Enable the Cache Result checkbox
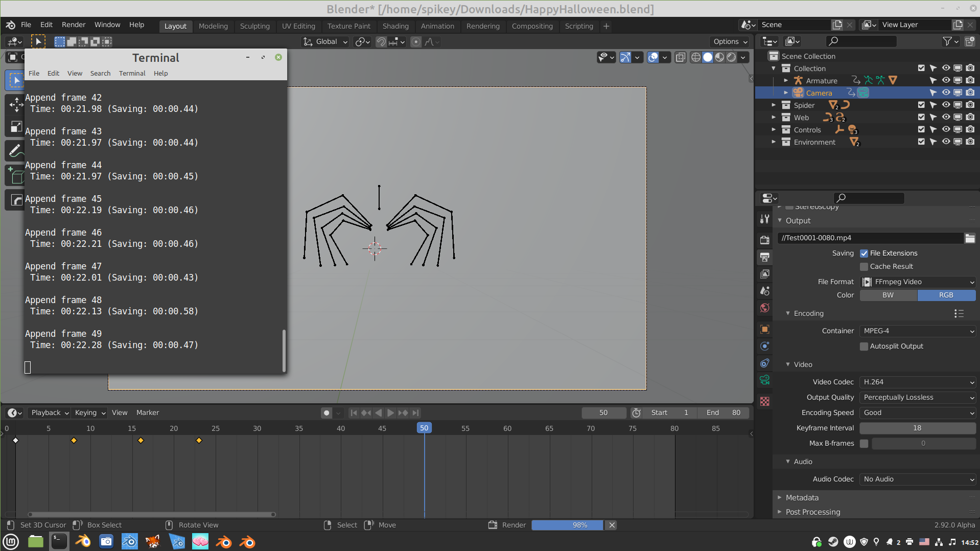The image size is (980, 551). click(864, 267)
